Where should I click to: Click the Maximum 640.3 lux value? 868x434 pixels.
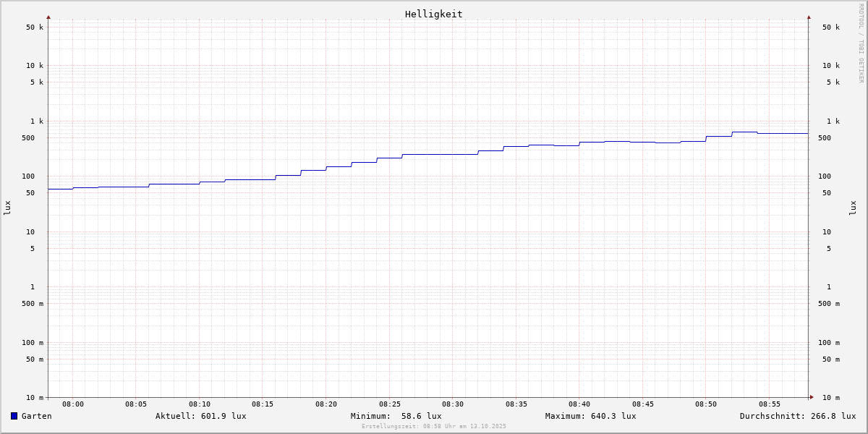[x=590, y=416]
